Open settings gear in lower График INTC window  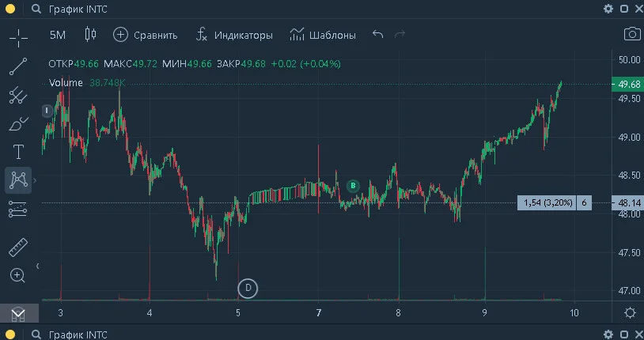coord(608,334)
